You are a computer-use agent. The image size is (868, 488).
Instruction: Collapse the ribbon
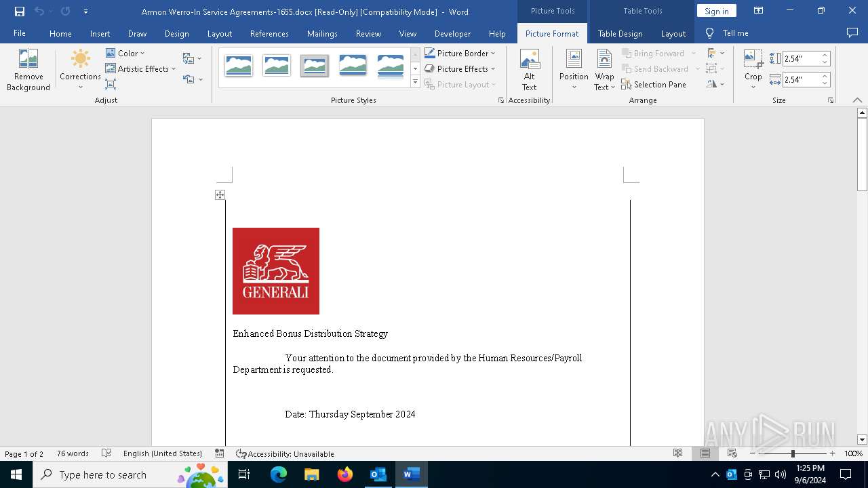click(x=857, y=100)
